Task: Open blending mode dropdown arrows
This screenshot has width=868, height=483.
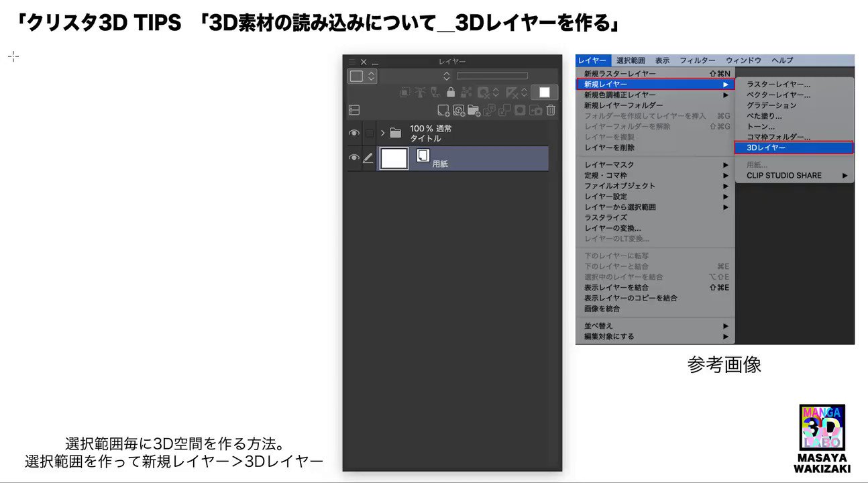Action: click(x=447, y=76)
